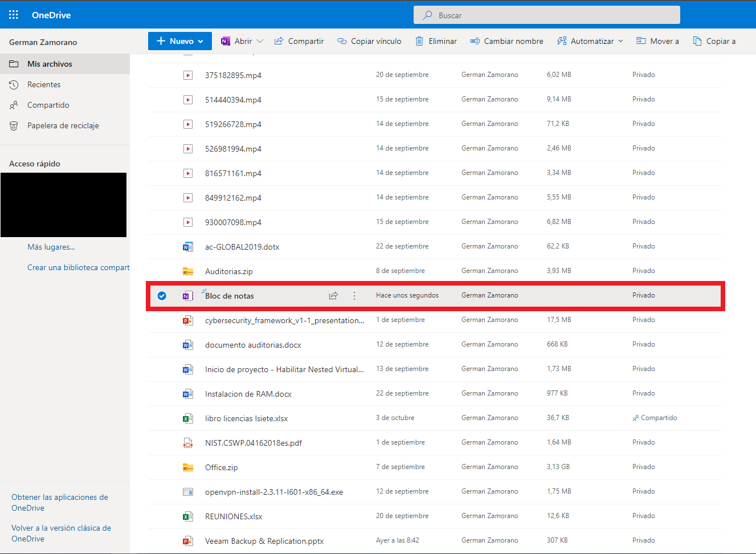This screenshot has height=554, width=756.
Task: Open Compartido in the sidebar
Action: tap(65, 105)
